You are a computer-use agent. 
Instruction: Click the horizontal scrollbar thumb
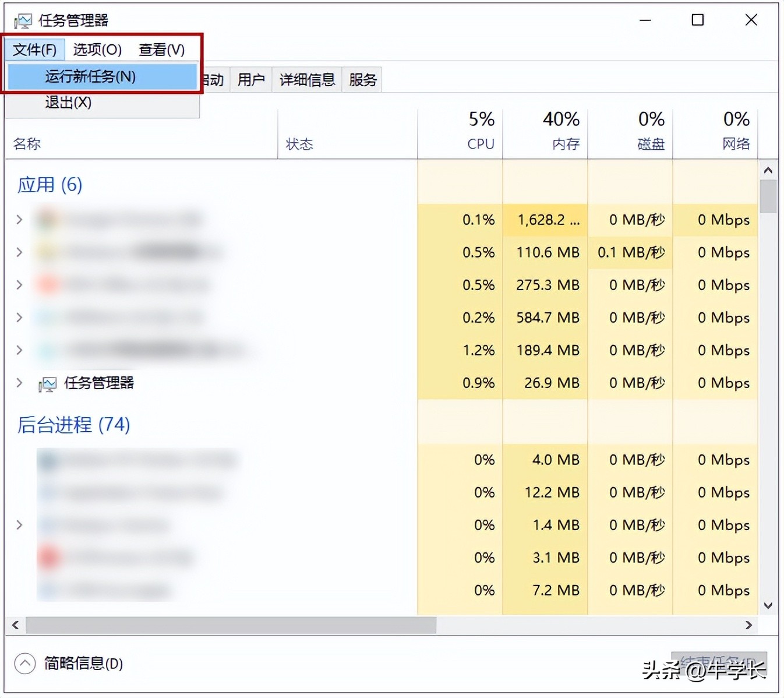click(231, 625)
